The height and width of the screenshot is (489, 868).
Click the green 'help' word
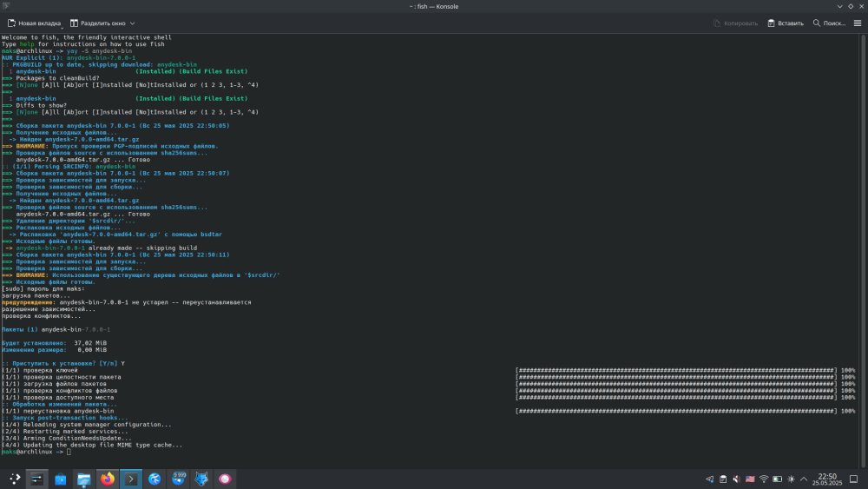[27, 44]
